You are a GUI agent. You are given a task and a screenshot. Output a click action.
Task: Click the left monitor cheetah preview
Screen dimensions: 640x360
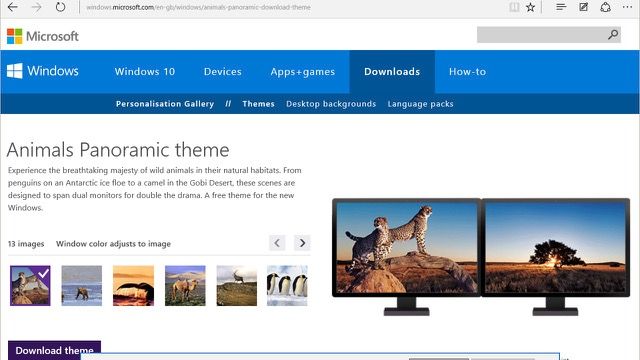[407, 247]
